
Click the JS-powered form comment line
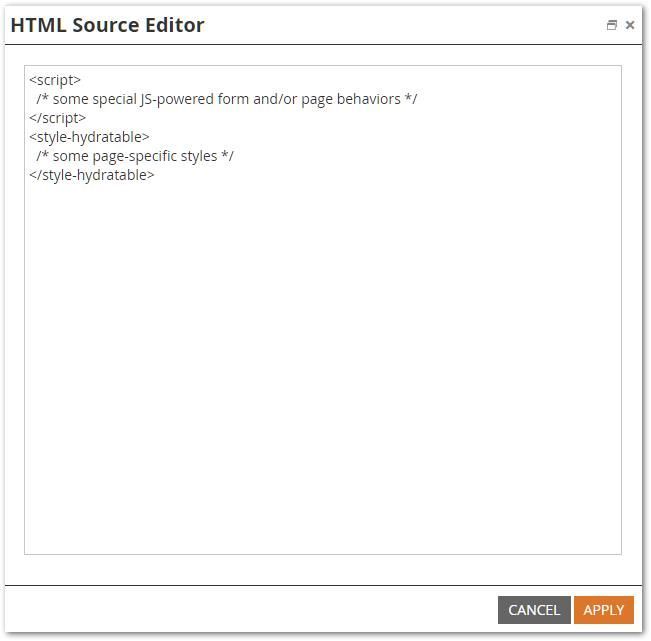coord(226,99)
